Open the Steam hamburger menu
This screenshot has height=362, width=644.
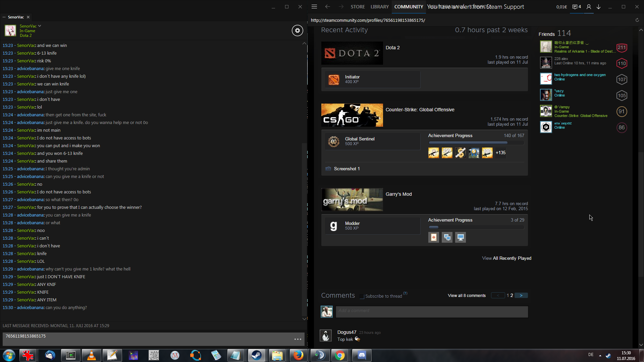click(314, 7)
